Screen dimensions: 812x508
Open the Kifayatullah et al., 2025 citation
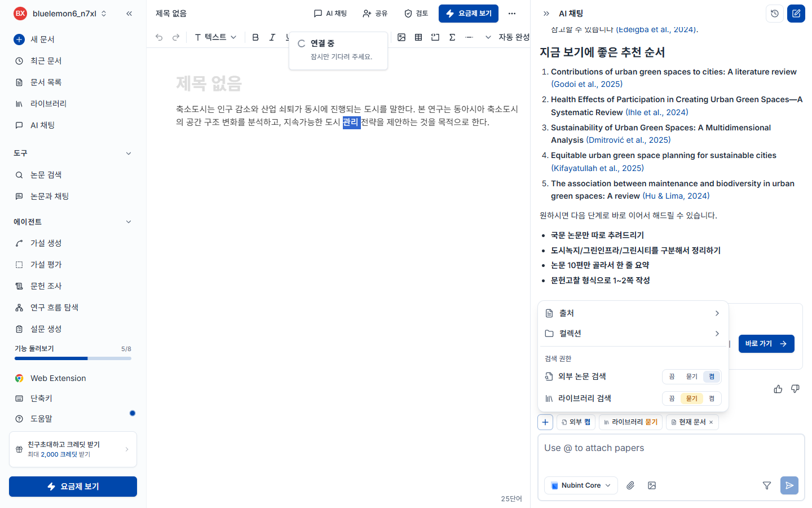(597, 168)
